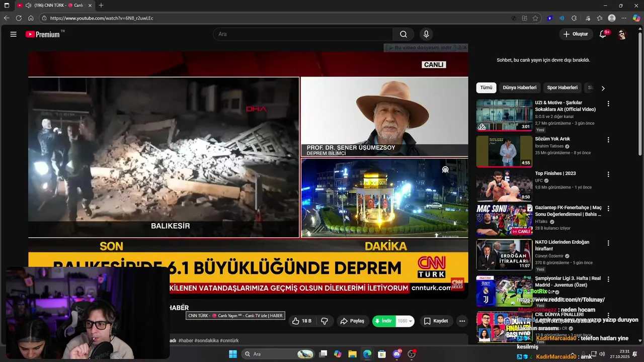Click the search magnifier button

click(x=404, y=34)
